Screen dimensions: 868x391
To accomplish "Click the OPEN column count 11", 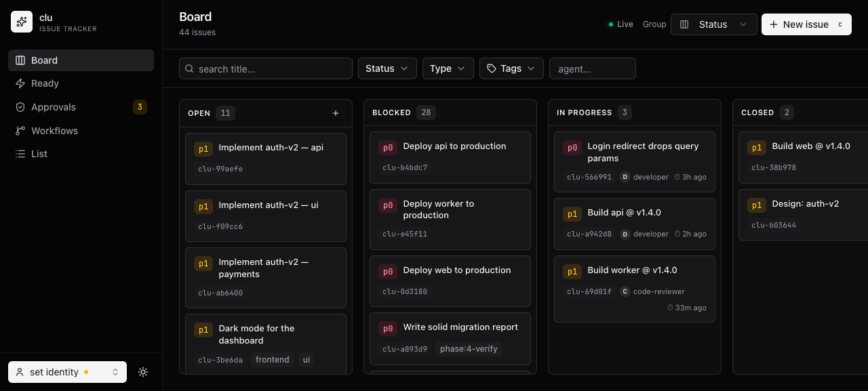I will pos(225,112).
